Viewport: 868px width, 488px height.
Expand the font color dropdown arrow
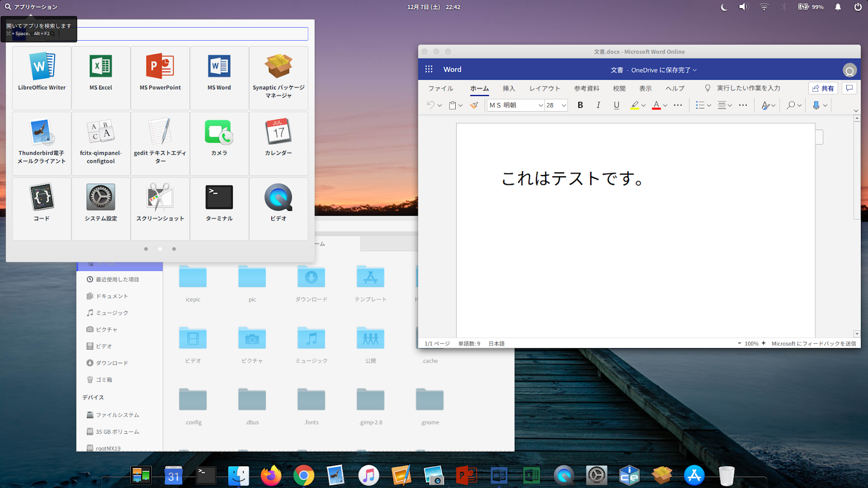coord(665,105)
